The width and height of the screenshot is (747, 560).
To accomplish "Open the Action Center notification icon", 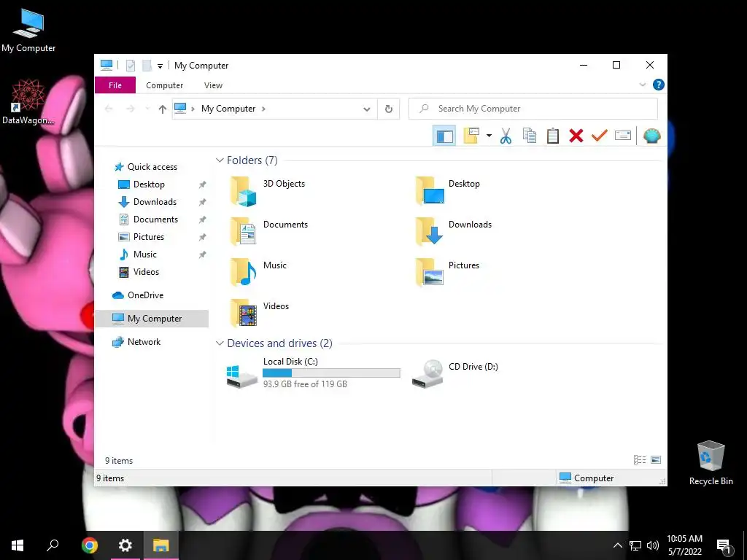I will (x=724, y=546).
